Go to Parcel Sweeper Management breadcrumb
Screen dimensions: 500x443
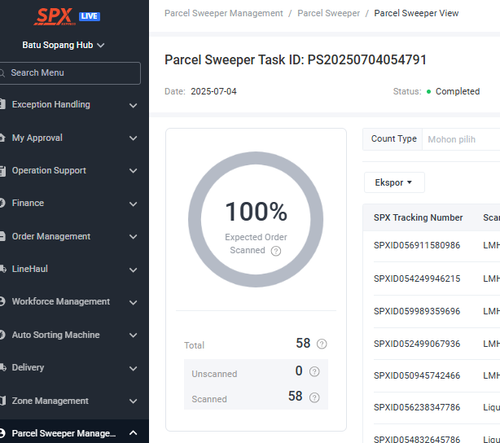point(223,13)
